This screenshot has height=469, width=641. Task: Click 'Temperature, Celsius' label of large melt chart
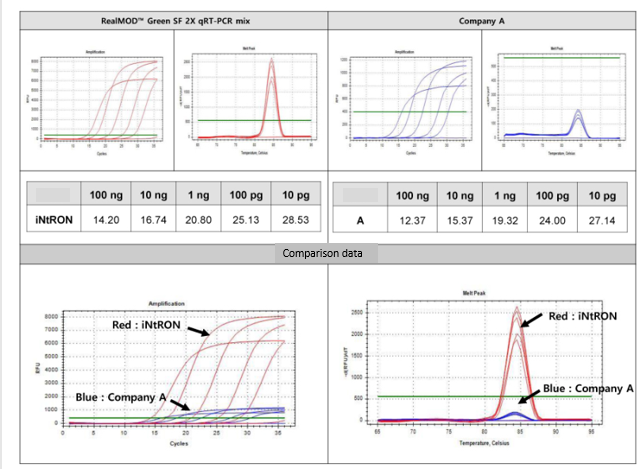484,443
